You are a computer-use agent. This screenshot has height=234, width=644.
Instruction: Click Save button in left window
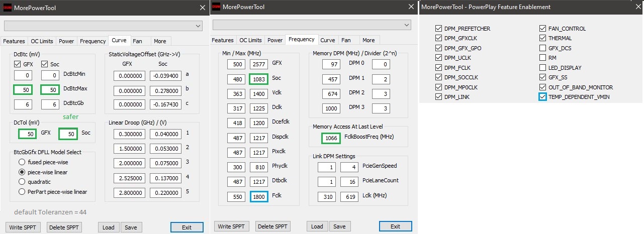(131, 227)
